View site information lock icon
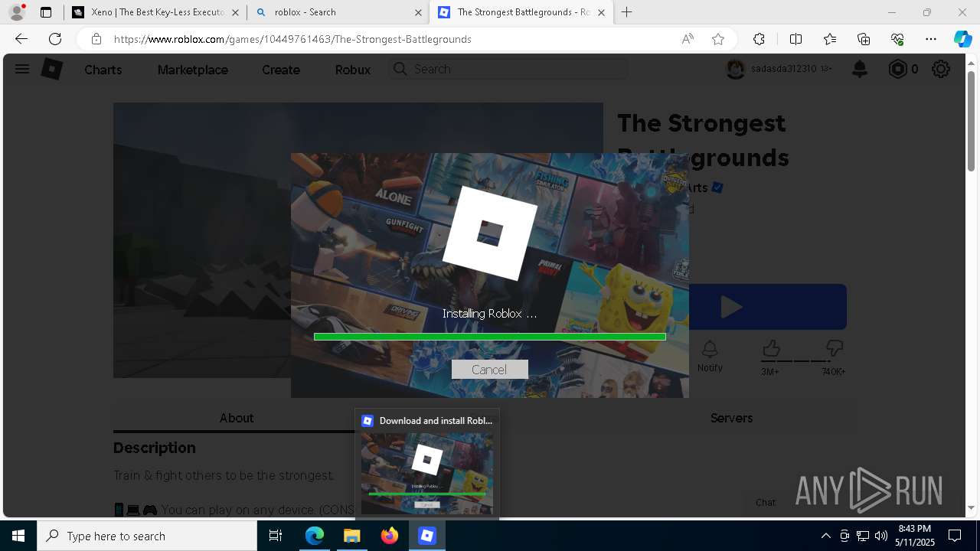 (96, 39)
